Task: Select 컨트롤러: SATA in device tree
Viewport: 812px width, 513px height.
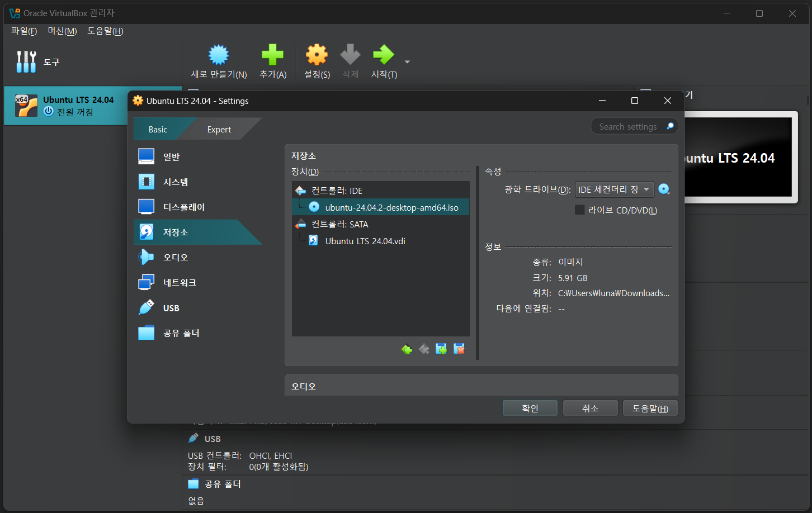Action: point(380,224)
